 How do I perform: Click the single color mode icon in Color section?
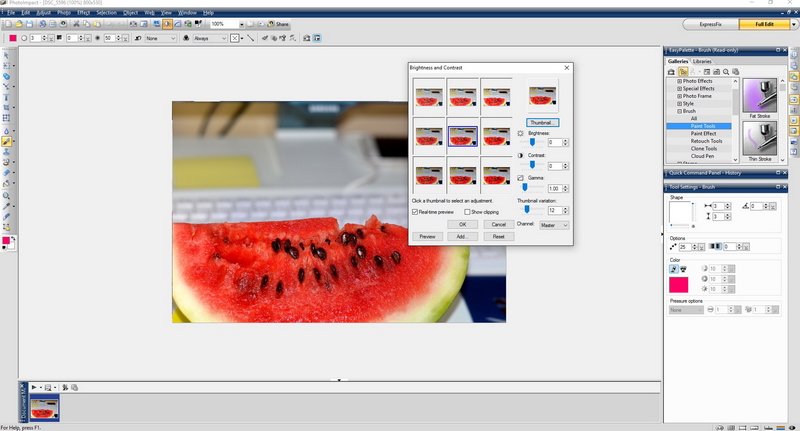tap(672, 269)
